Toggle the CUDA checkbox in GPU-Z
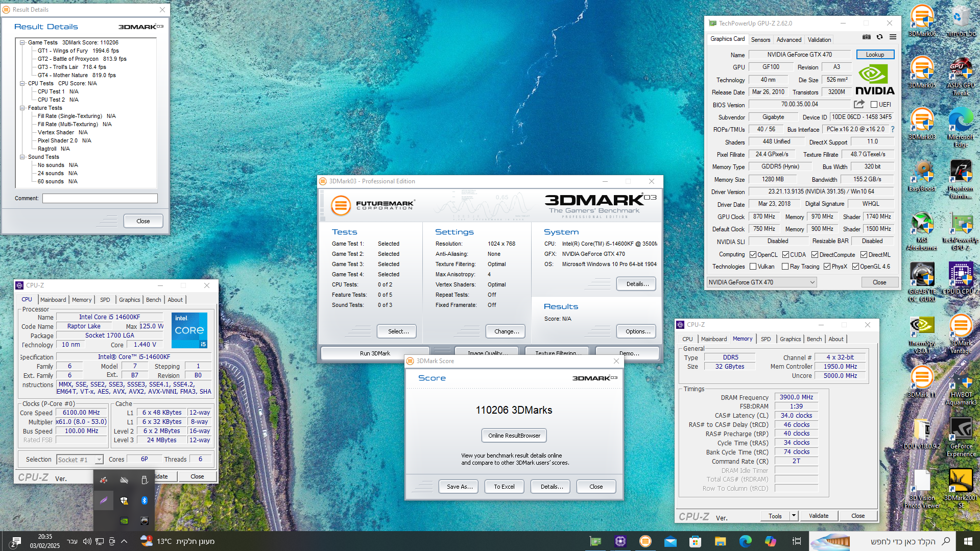 [x=785, y=255]
